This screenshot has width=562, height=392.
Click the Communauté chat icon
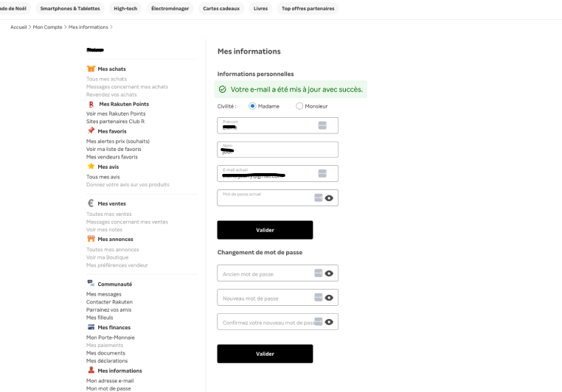[x=91, y=283]
